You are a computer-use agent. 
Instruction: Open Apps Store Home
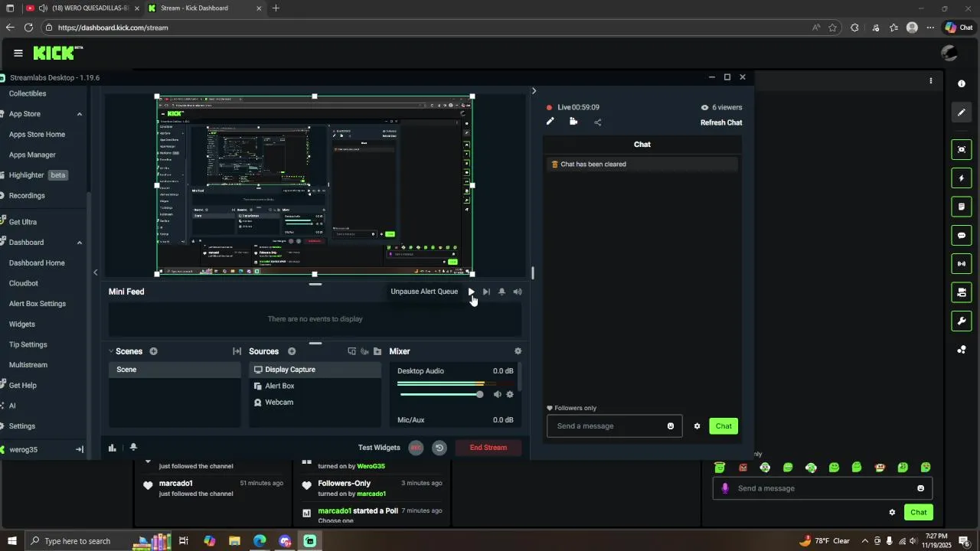[x=37, y=135]
